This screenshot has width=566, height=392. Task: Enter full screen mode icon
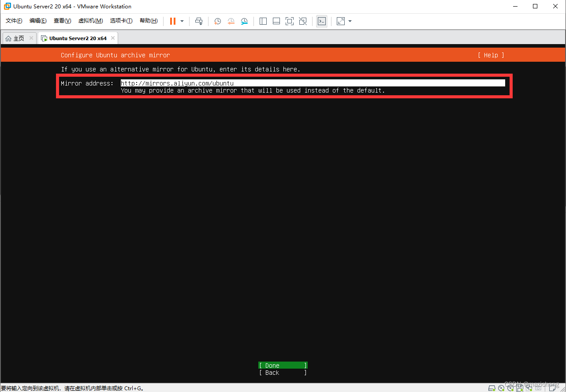click(290, 21)
